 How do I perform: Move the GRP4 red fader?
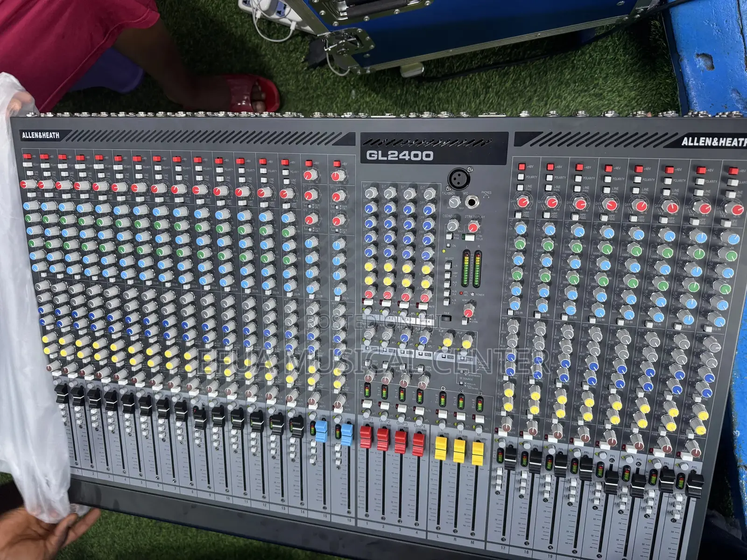(418, 444)
